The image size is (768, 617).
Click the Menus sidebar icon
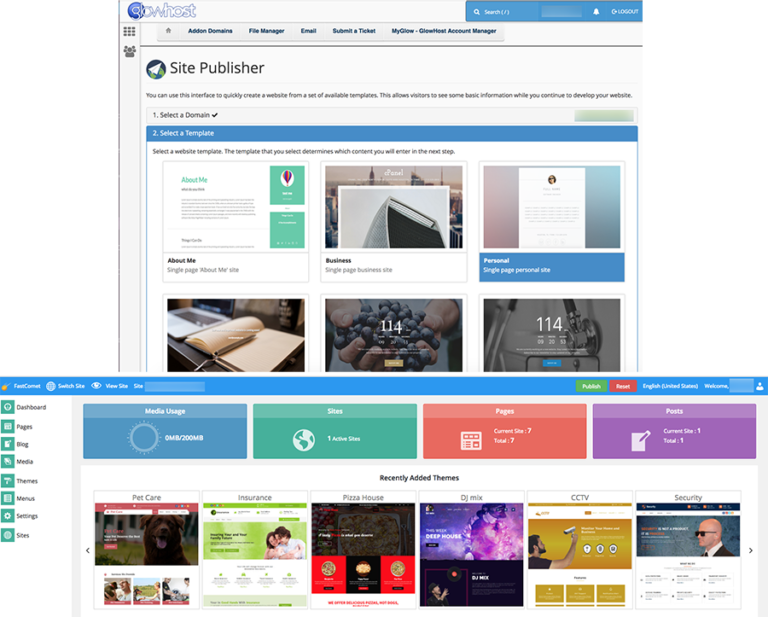[8, 498]
